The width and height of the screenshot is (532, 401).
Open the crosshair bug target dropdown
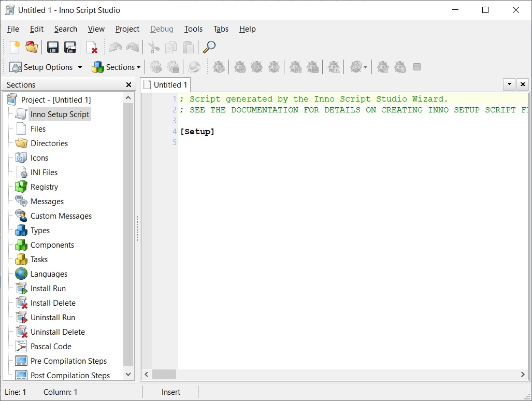pyautogui.click(x=365, y=67)
